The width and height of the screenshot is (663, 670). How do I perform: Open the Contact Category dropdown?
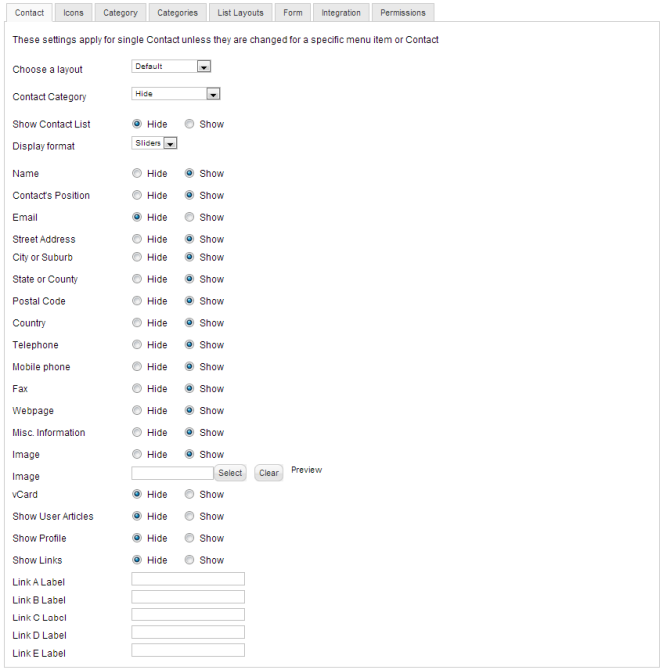[x=175, y=94]
